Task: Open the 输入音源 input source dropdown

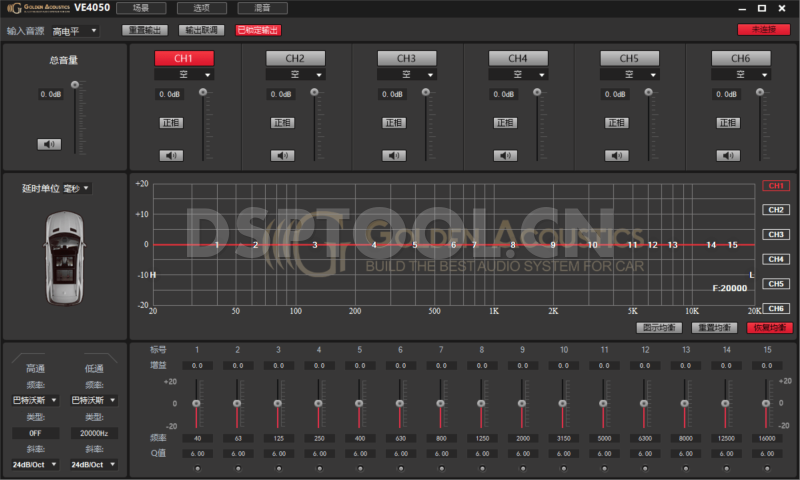Action: 75,31
